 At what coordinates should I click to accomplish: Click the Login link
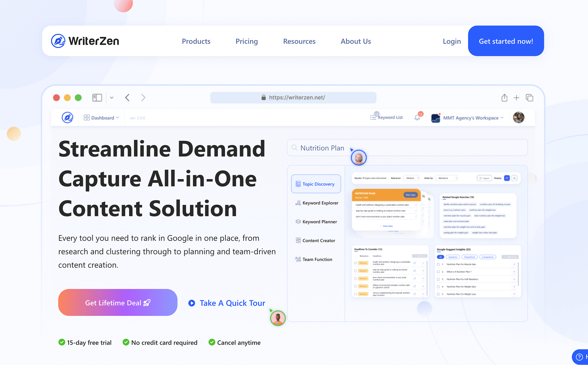pos(452,41)
